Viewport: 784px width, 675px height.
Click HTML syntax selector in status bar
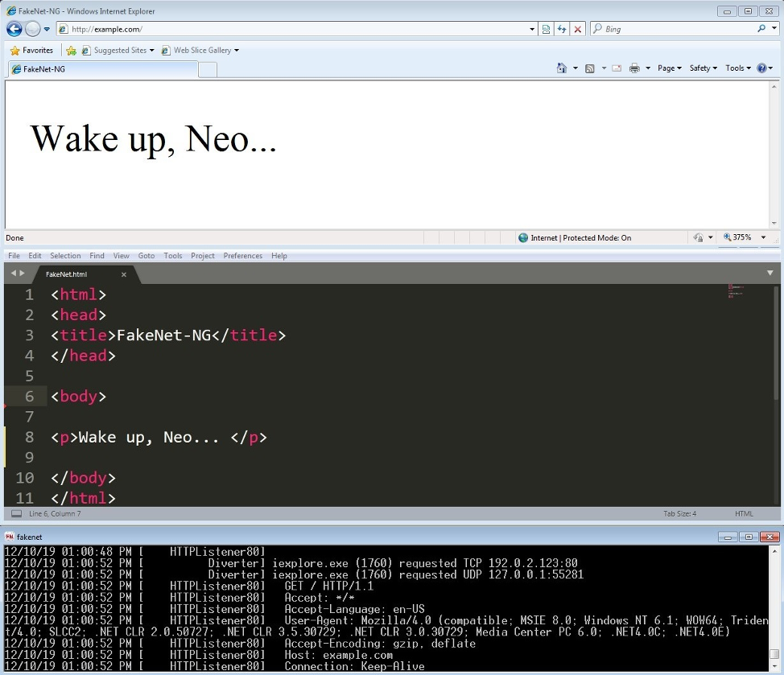[x=744, y=513]
